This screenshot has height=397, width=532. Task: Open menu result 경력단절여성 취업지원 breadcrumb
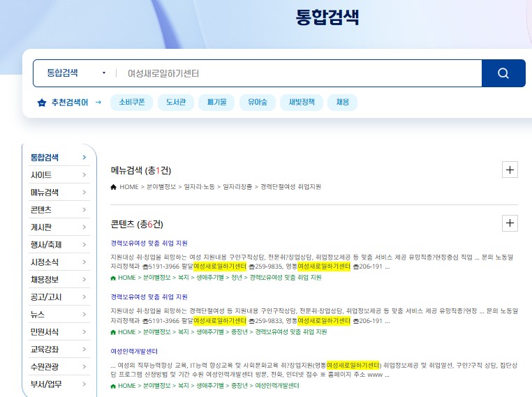tap(216, 187)
